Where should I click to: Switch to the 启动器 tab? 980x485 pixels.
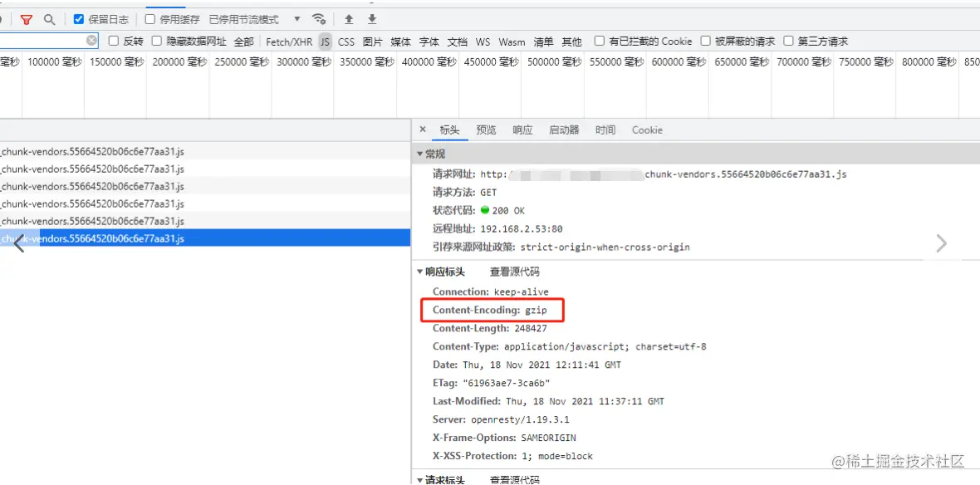point(564,130)
